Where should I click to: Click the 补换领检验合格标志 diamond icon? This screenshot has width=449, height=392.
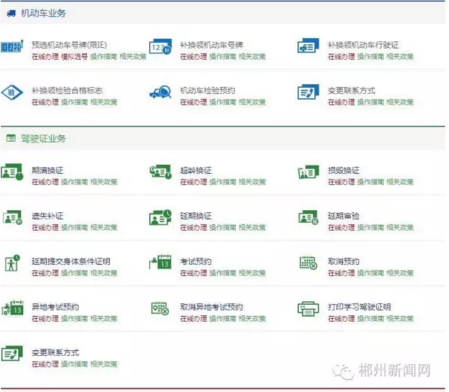coord(12,92)
